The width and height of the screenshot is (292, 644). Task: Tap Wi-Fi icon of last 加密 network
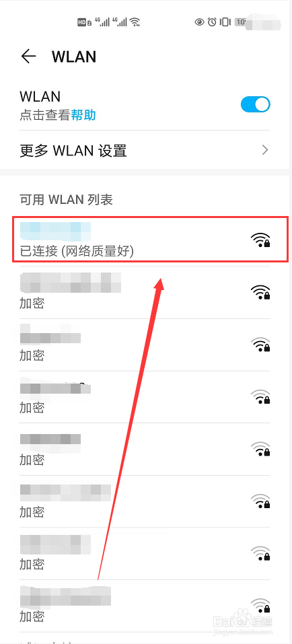(260, 606)
